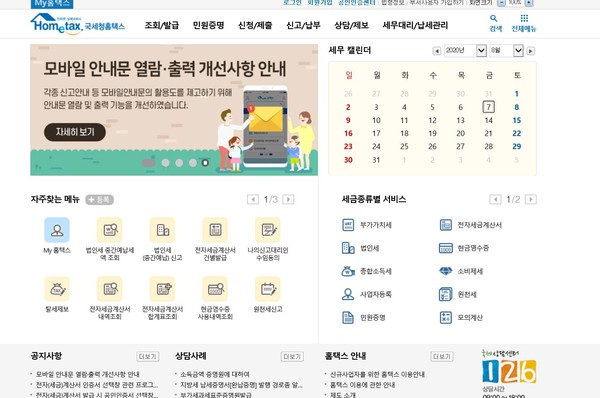The image size is (600, 398).
Task: Open 전자세금계산서 합계표조회 icon
Action: [163, 289]
